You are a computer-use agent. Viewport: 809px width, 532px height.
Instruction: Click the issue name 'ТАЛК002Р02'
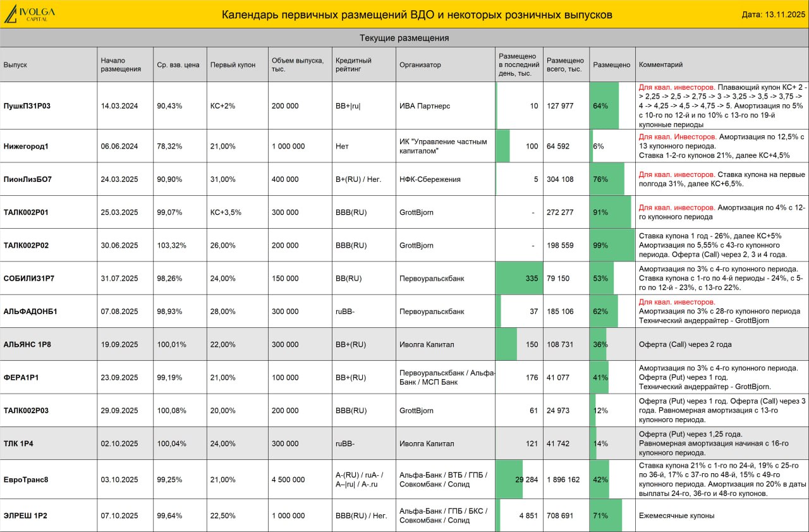[x=26, y=245]
